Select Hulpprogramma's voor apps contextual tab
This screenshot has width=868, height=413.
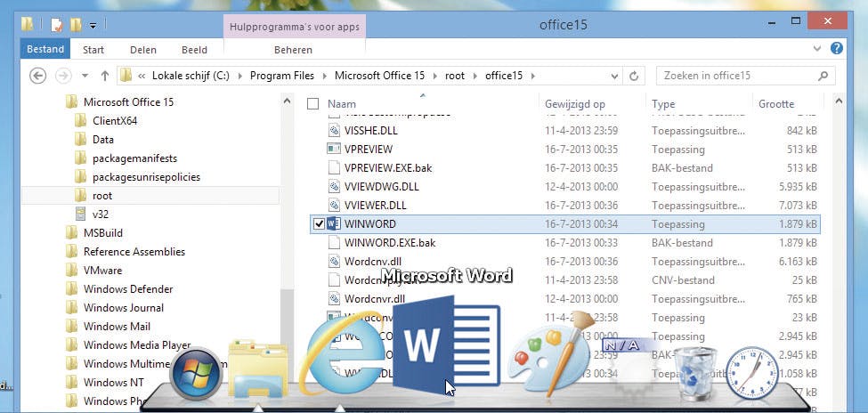click(295, 27)
